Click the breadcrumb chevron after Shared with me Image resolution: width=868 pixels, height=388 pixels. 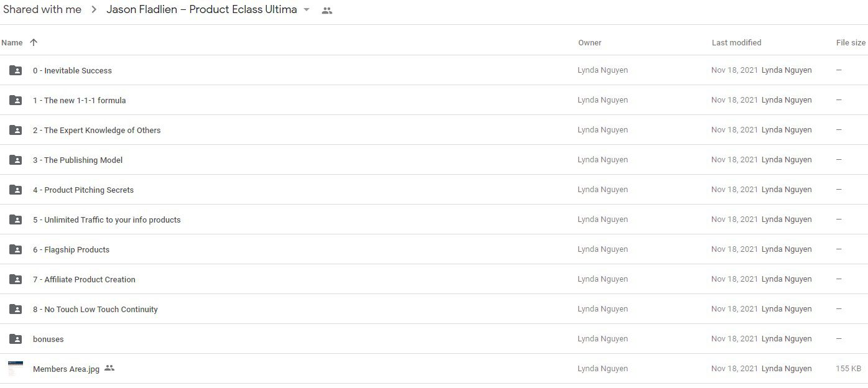click(x=94, y=10)
